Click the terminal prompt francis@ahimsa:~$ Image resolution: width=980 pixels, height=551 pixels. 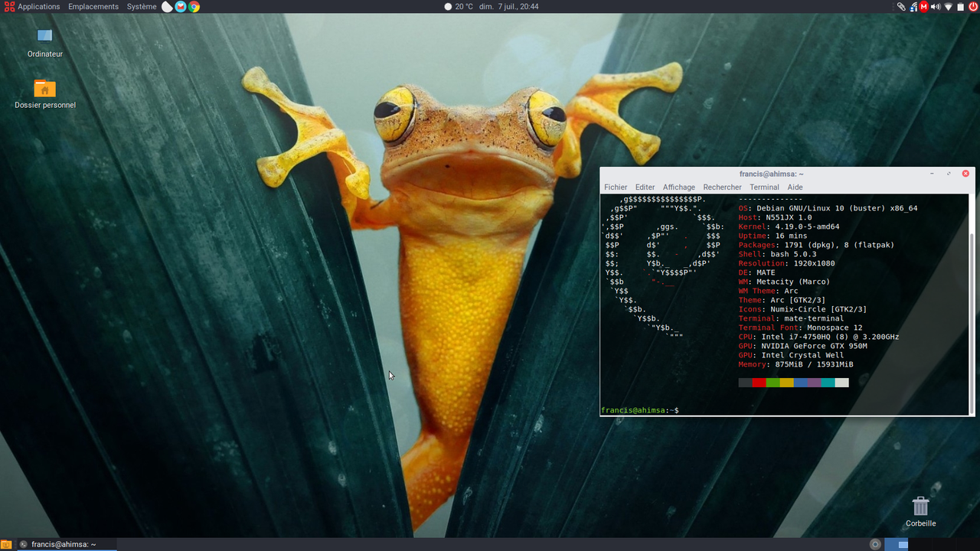640,411
